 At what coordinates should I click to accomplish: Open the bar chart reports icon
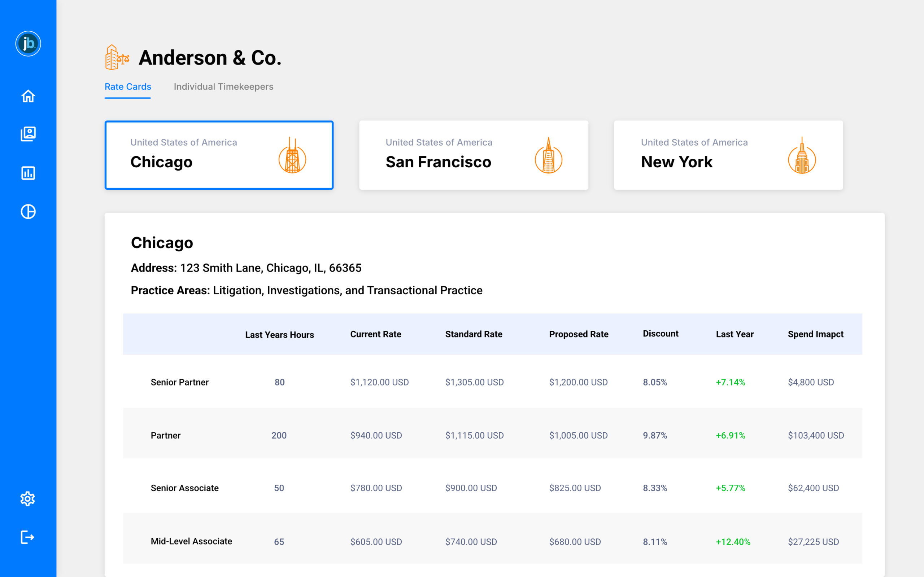(28, 173)
